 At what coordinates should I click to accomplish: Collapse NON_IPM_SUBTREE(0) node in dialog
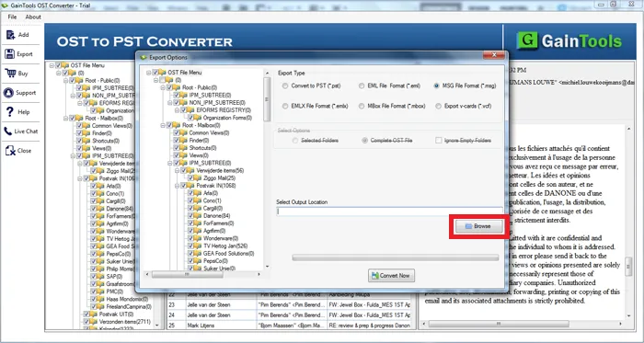(x=170, y=103)
